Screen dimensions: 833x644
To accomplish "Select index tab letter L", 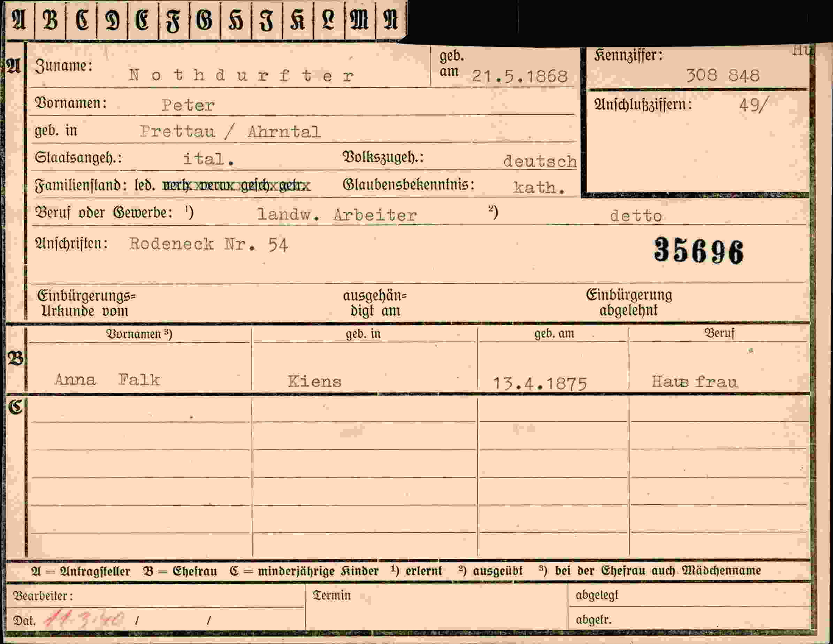I will pyautogui.click(x=329, y=20).
